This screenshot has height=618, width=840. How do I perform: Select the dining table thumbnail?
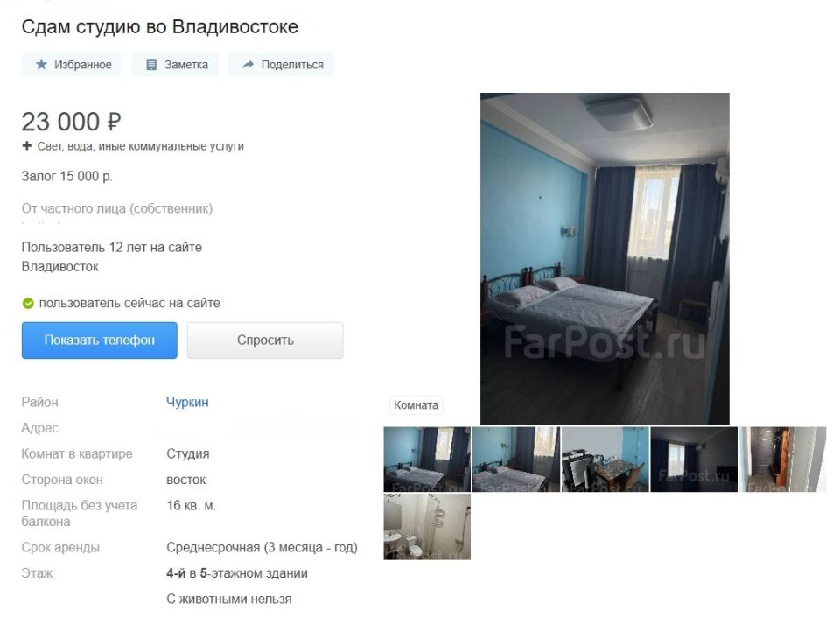click(x=605, y=460)
